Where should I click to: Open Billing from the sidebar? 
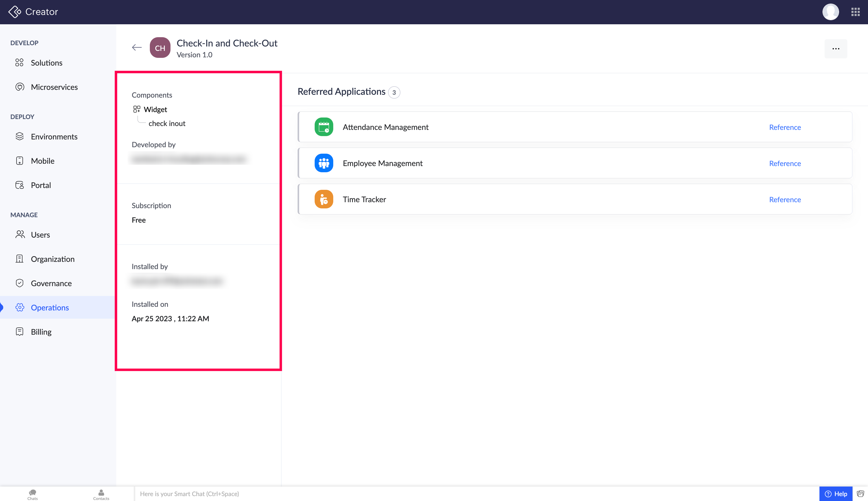coord(41,332)
